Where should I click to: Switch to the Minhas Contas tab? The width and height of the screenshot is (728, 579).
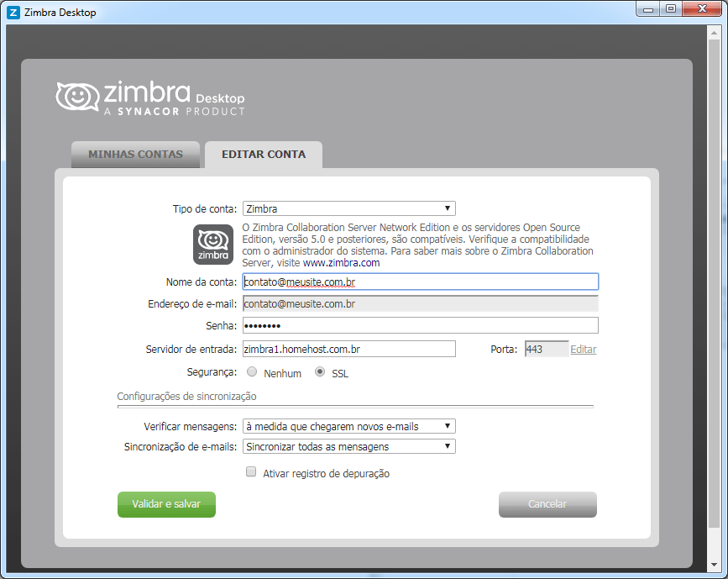[135, 155]
